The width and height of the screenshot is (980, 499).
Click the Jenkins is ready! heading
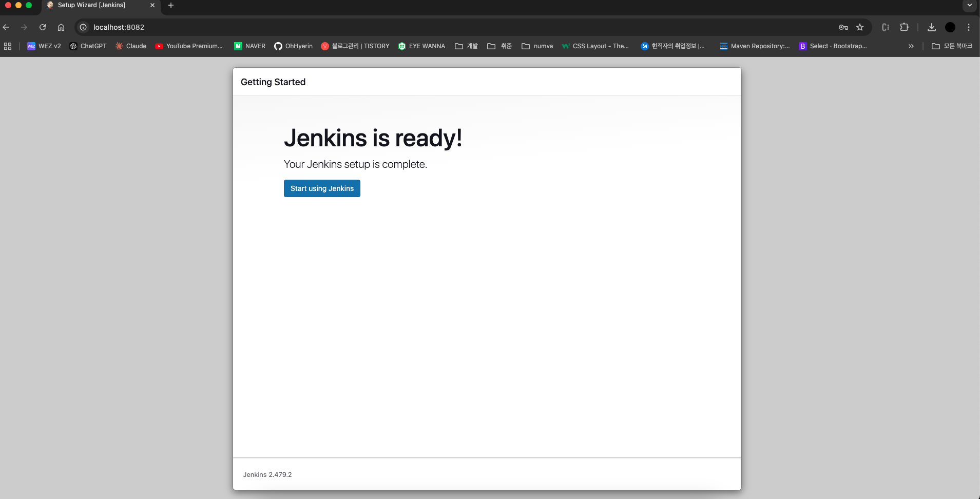coord(373,138)
